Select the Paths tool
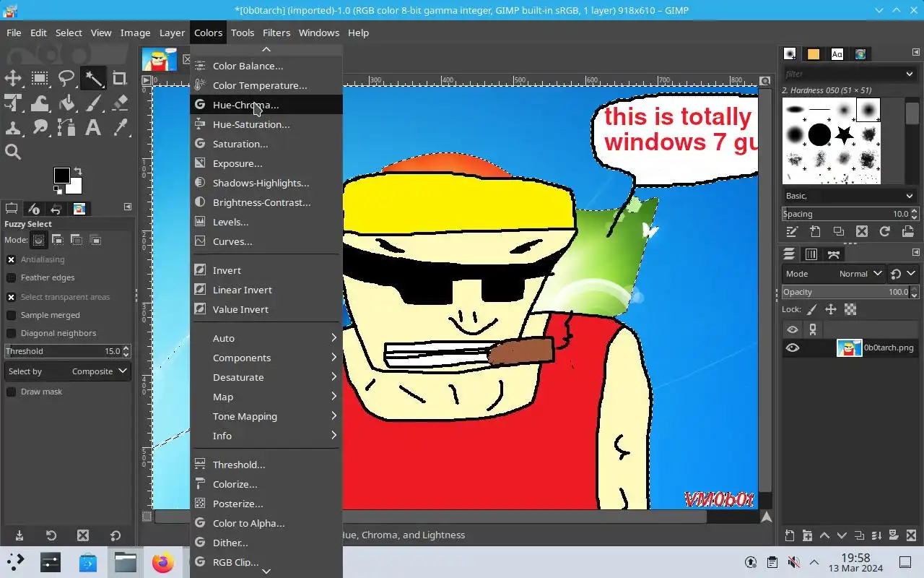The width and height of the screenshot is (924, 578). tap(66, 128)
